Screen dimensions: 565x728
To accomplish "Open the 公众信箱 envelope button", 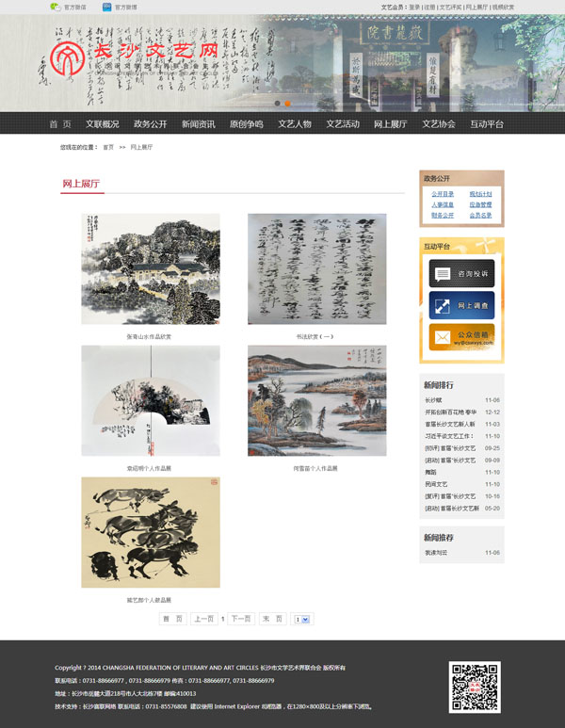I will pos(461,336).
